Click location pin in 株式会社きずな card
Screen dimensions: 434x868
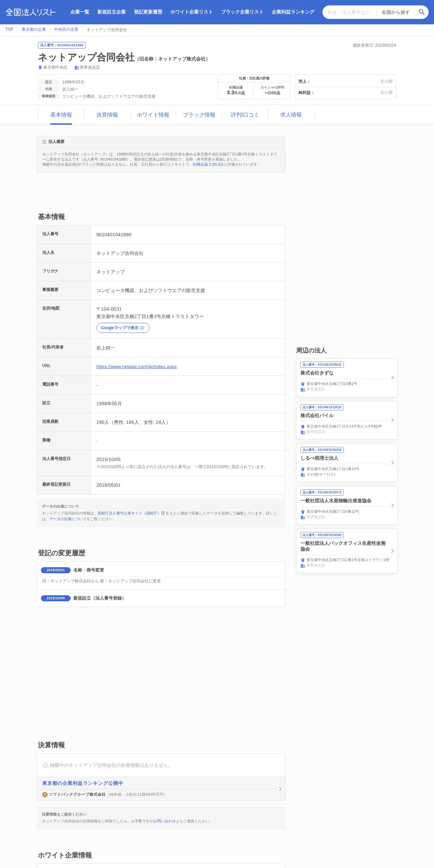pyautogui.click(x=303, y=384)
